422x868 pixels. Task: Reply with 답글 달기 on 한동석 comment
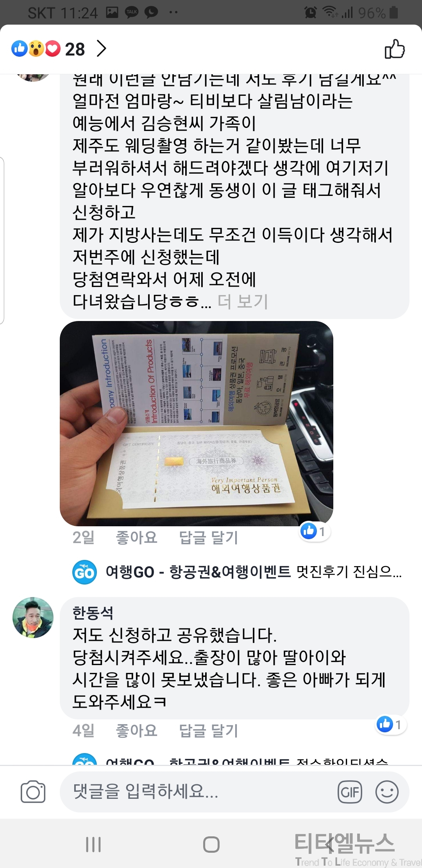tap(208, 730)
